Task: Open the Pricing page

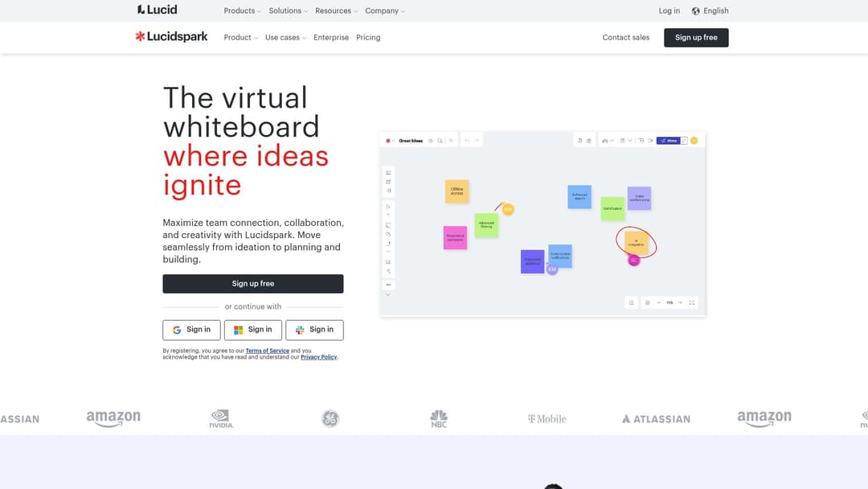Action: coord(368,38)
